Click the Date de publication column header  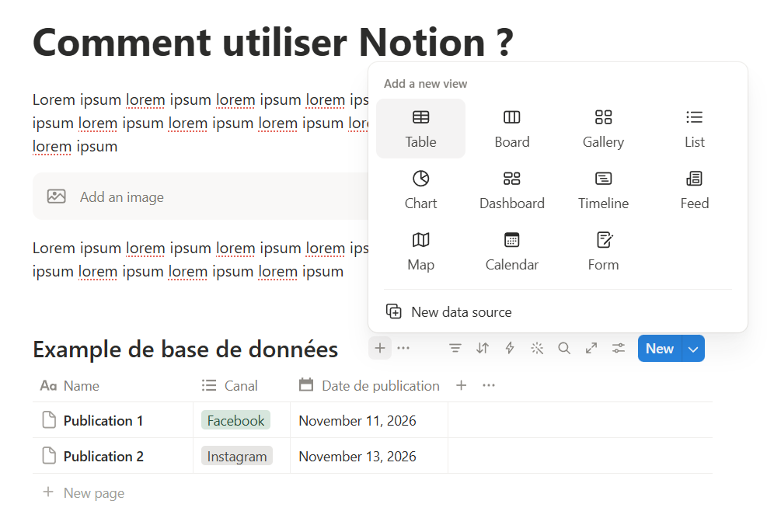[x=369, y=386]
